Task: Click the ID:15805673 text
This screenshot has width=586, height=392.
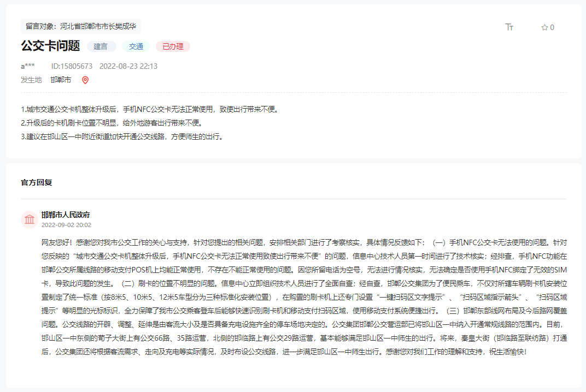Action: [72, 66]
